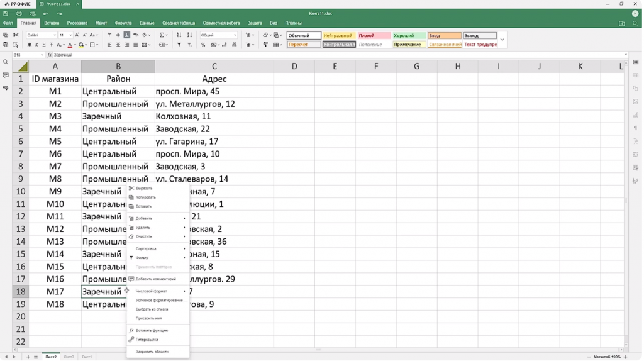Click the Copy icon in ribbon
The width and height of the screenshot is (644, 361).
pos(6,35)
